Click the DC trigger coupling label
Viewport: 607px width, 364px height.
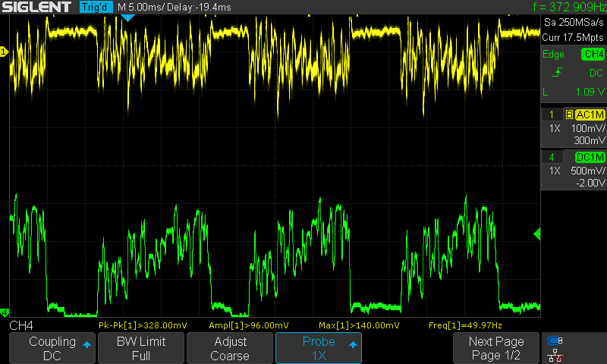pyautogui.click(x=596, y=73)
